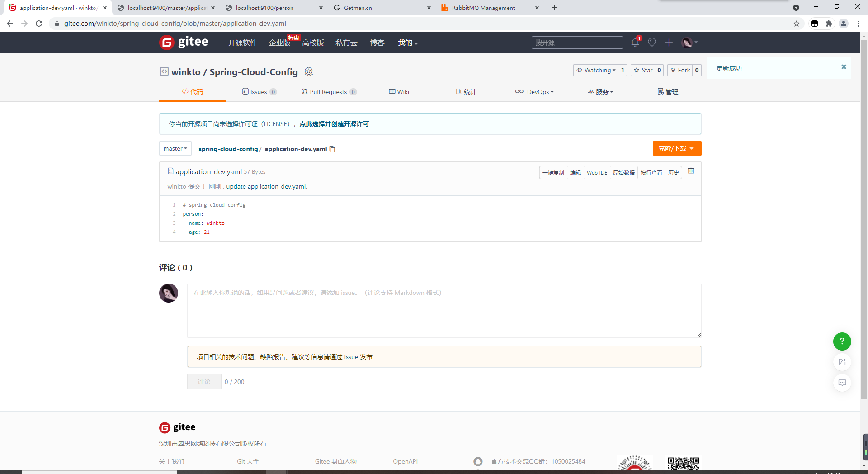Image resolution: width=868 pixels, height=474 pixels.
Task: Click the 按行查看 button
Action: [x=651, y=172]
